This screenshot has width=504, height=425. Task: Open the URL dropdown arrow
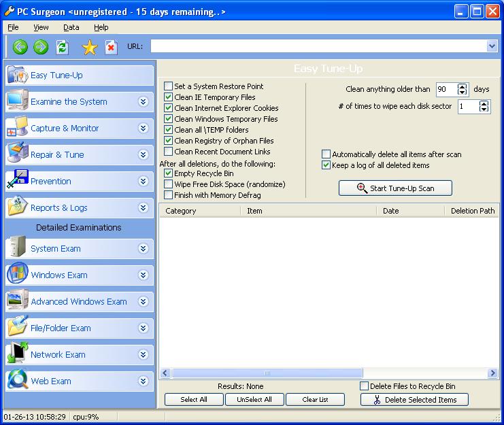492,46
